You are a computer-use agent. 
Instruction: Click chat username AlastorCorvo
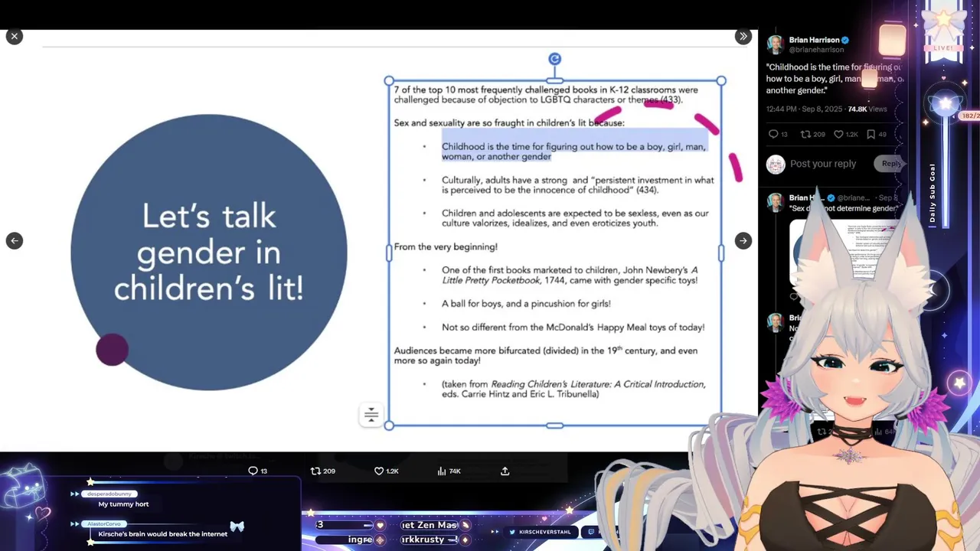click(104, 523)
